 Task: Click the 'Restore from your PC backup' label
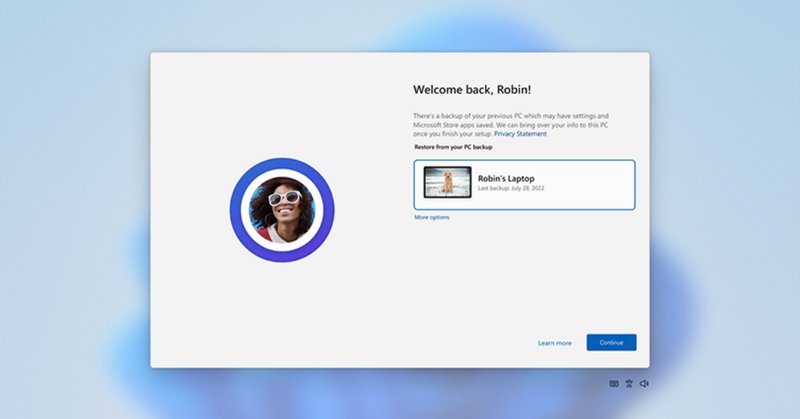coord(453,147)
